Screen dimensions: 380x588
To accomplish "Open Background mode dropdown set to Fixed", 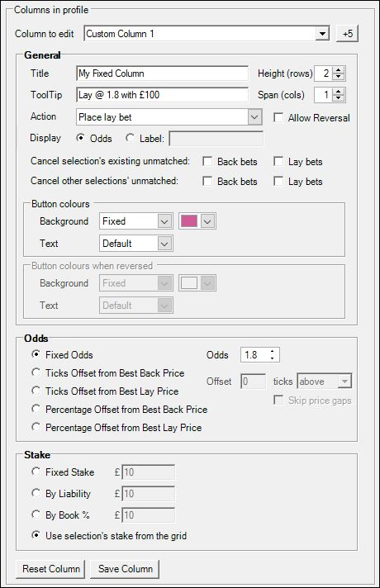I will click(164, 221).
